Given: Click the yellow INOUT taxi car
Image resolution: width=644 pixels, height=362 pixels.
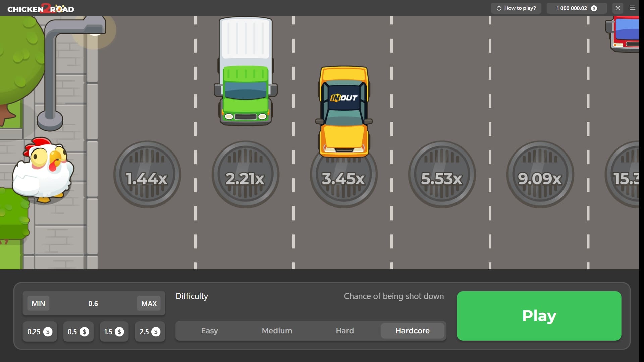Looking at the screenshot, I should 344,112.
